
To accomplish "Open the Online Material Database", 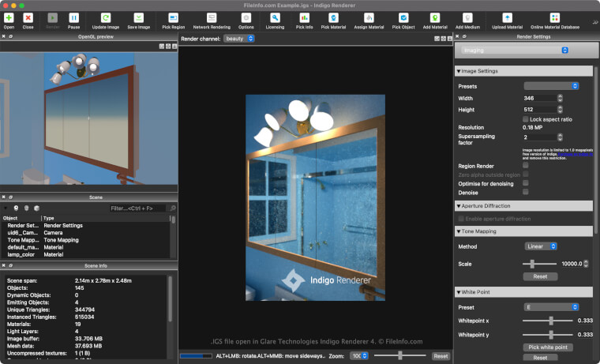I will [554, 17].
